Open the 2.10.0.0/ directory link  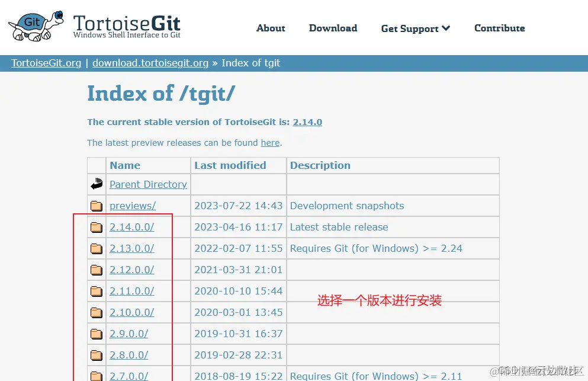(x=132, y=313)
